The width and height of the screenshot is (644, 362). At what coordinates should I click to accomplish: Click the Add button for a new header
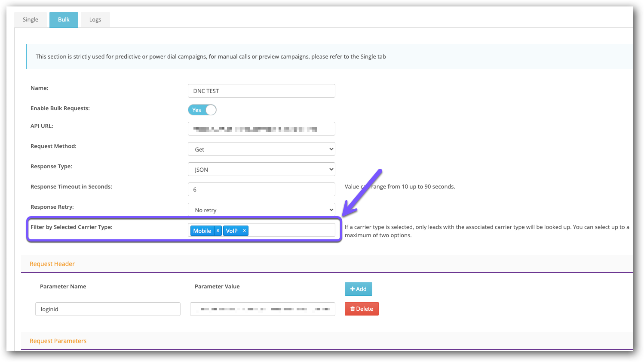point(358,289)
